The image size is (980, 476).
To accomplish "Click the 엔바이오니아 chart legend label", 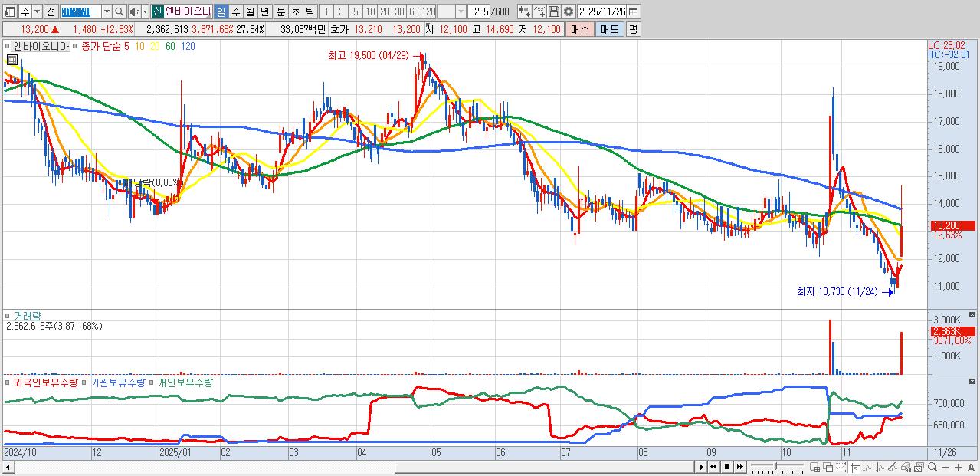I will pyautogui.click(x=40, y=46).
